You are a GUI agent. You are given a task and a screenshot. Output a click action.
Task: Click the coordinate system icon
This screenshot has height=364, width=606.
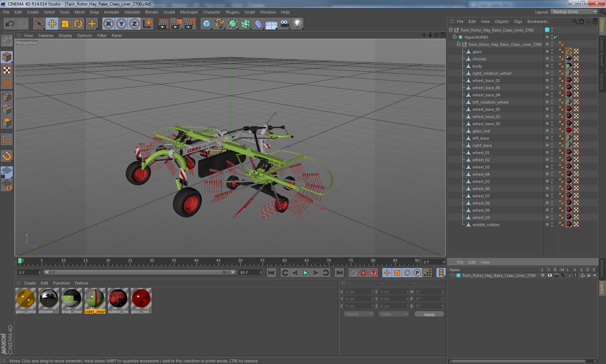[x=147, y=24]
